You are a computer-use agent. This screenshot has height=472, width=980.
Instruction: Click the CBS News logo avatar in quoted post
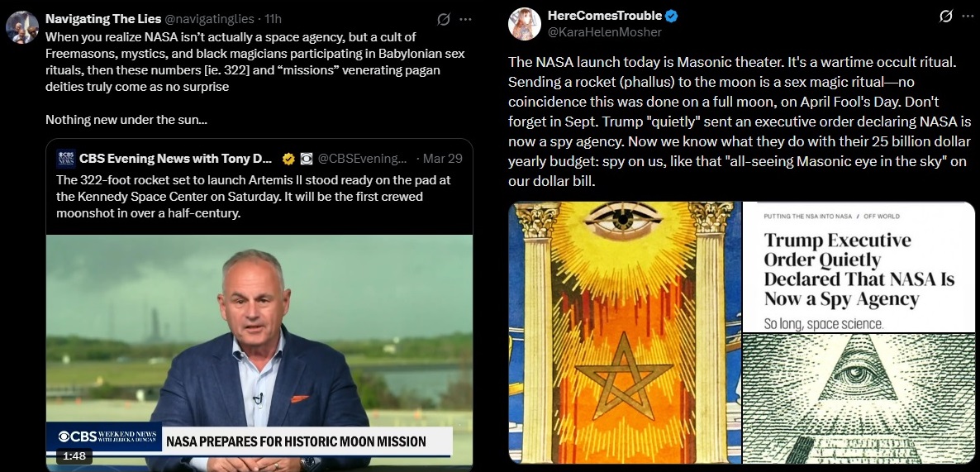tap(65, 159)
